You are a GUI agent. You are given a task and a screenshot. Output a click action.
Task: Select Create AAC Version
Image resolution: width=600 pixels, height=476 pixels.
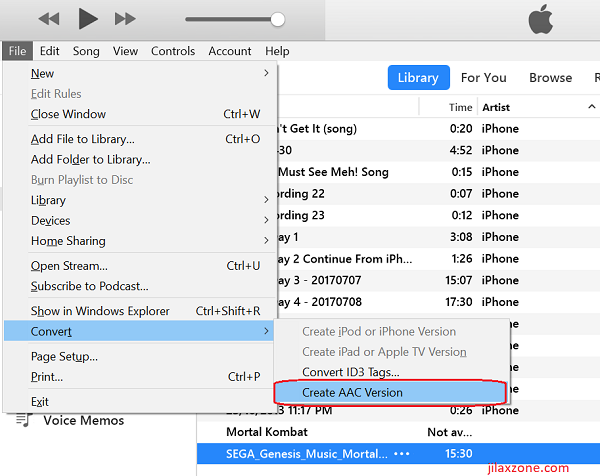pyautogui.click(x=391, y=392)
